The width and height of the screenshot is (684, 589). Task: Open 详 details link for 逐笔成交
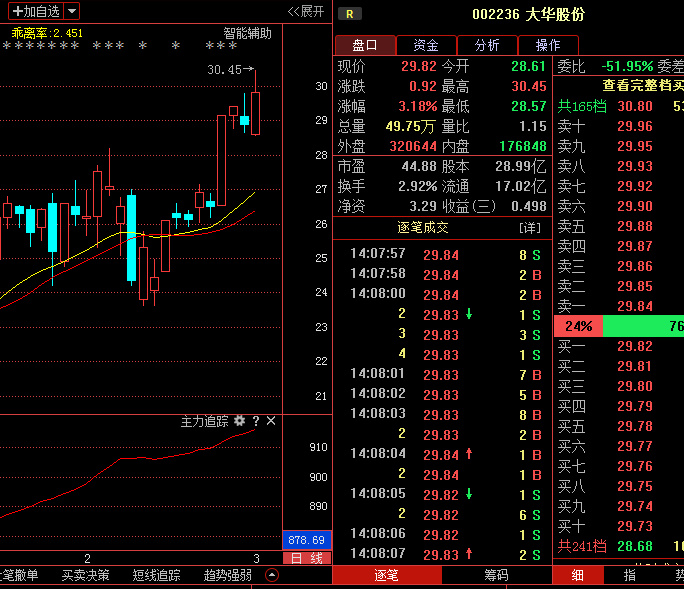pyautogui.click(x=530, y=228)
